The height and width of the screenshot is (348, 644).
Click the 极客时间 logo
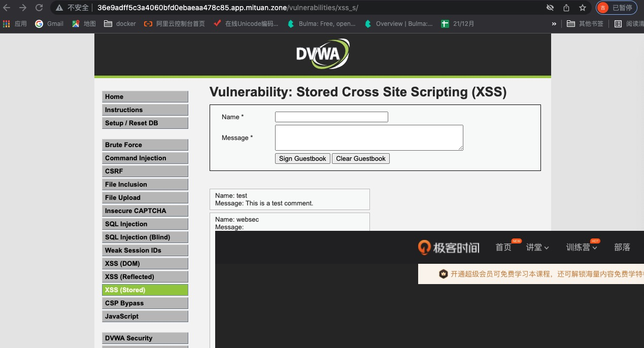click(x=449, y=247)
